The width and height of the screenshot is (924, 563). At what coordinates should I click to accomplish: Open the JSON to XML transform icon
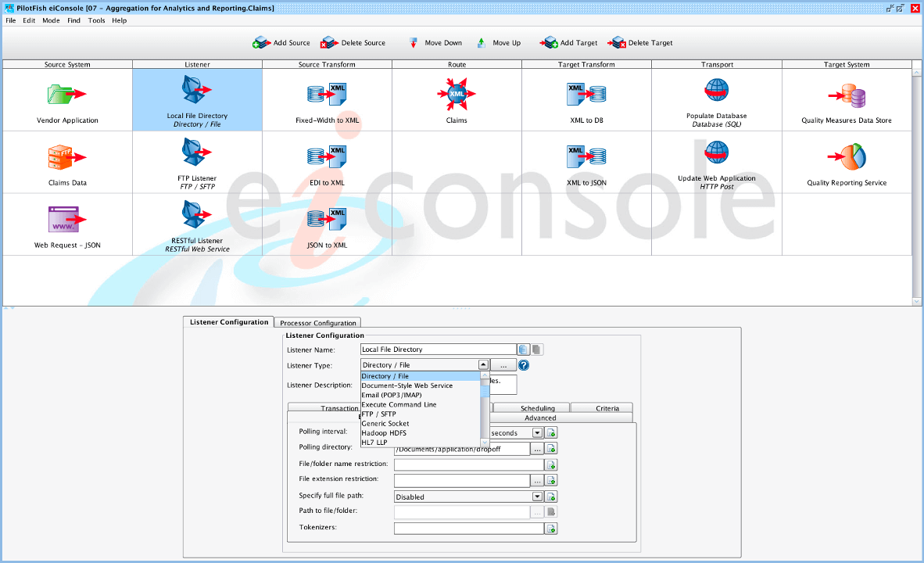point(327,219)
